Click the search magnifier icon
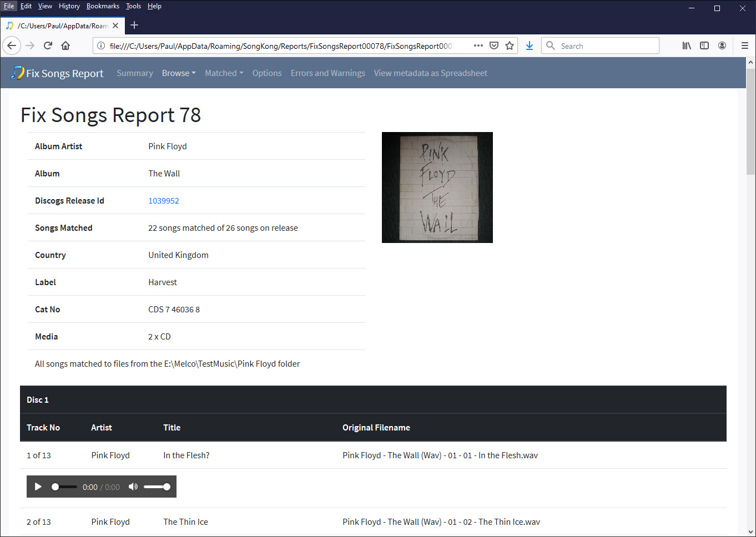This screenshot has height=537, width=756. 551,45
